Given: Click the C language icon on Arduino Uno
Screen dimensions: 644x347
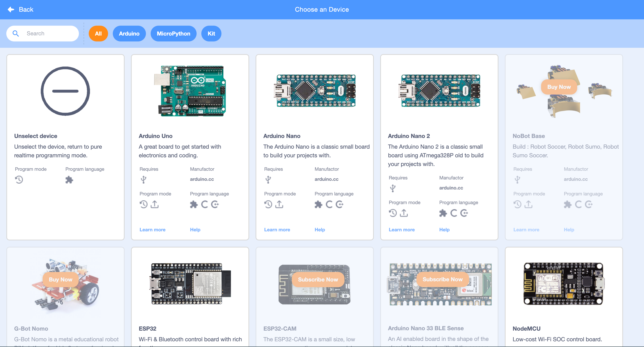Looking at the screenshot, I should click(x=204, y=204).
